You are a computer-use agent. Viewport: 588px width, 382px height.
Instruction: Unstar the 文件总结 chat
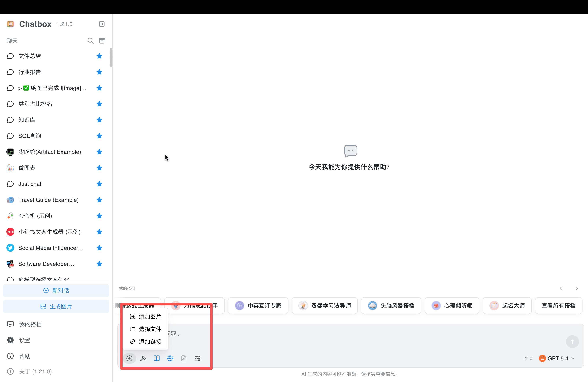click(99, 56)
